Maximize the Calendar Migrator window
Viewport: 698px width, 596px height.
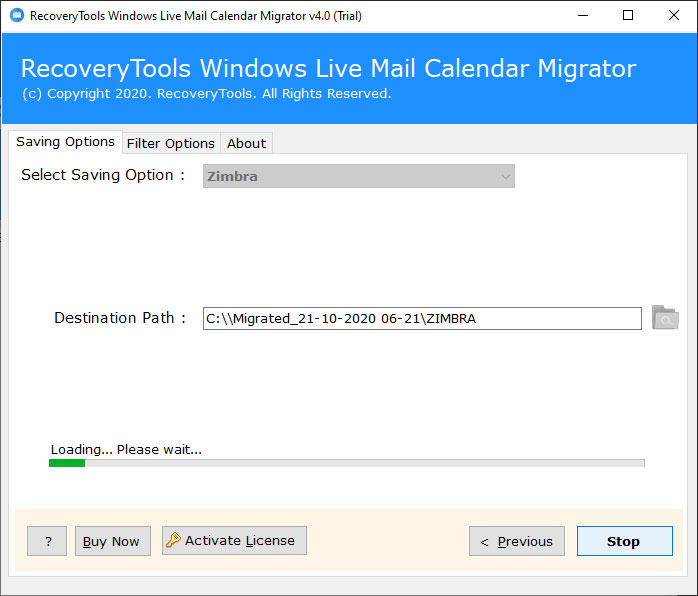point(628,16)
